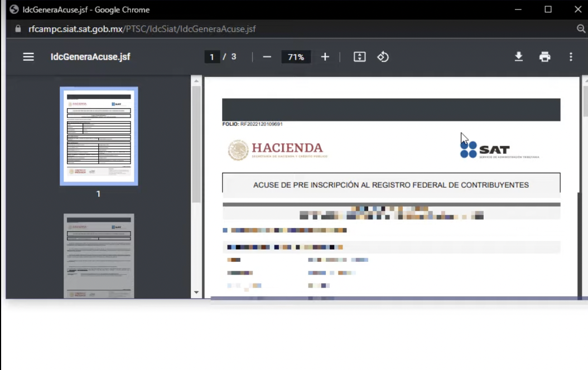Click the zoom out minus button
588x370 pixels.
tap(267, 57)
